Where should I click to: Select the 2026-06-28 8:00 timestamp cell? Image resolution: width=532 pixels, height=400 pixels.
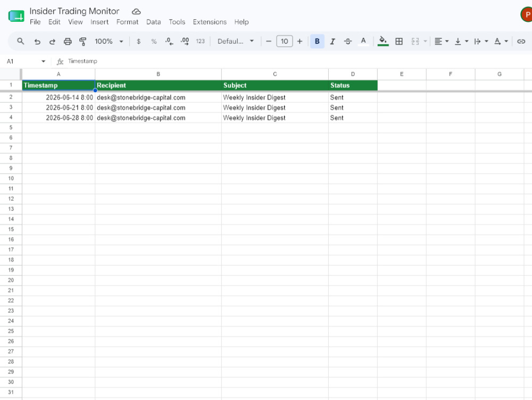[x=59, y=118]
